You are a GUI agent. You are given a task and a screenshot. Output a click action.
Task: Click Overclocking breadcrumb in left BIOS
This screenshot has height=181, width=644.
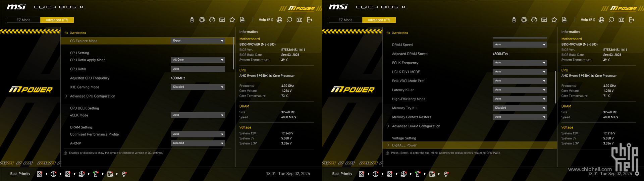[78, 33]
